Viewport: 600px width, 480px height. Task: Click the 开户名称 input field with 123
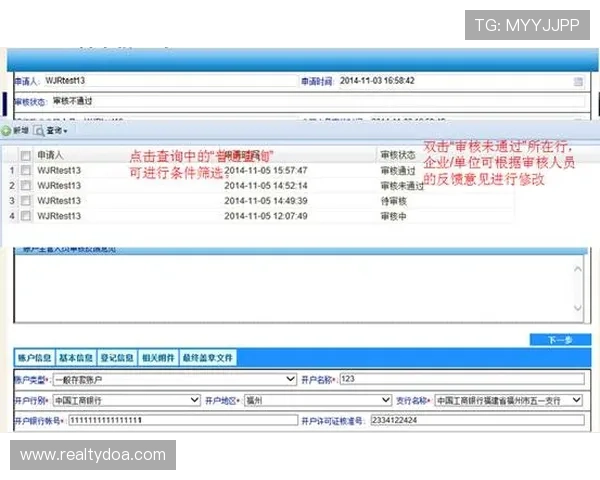tap(462, 379)
